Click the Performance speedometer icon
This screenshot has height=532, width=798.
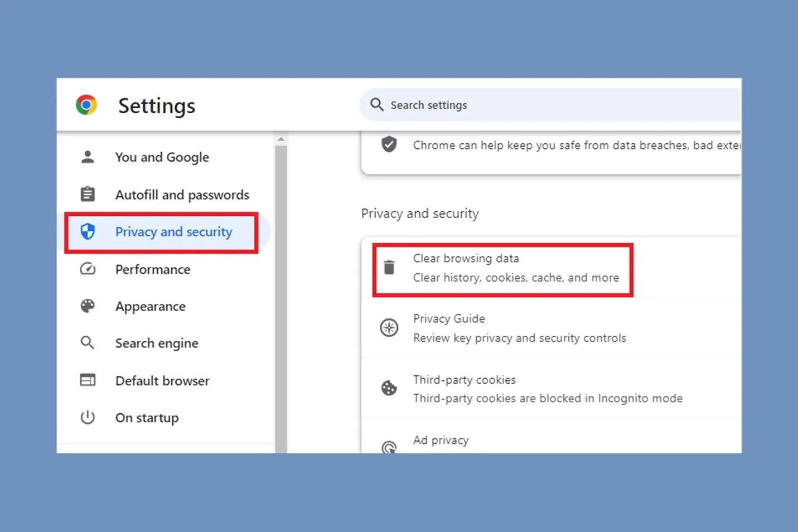tap(88, 269)
